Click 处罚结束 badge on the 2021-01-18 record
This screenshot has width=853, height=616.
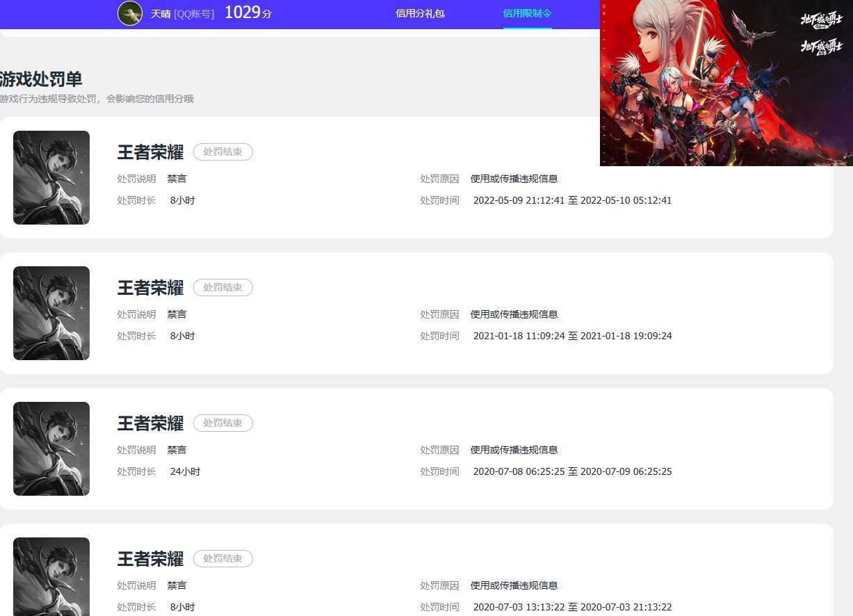222,287
